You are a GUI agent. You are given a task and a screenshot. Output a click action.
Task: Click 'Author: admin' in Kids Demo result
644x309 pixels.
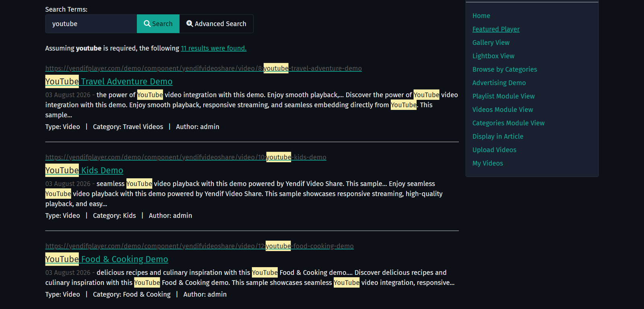click(170, 216)
